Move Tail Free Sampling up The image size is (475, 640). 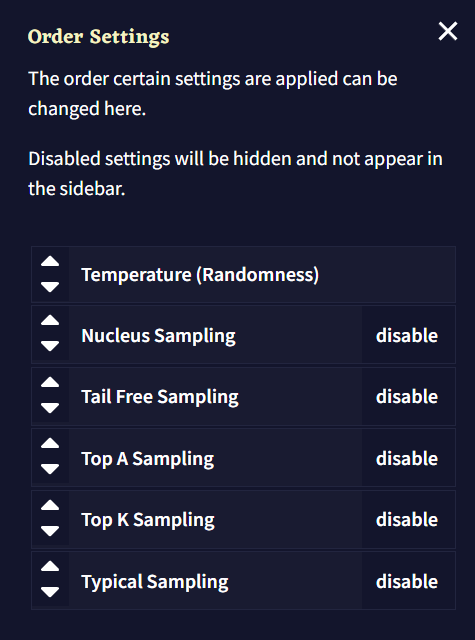pyautogui.click(x=50, y=382)
